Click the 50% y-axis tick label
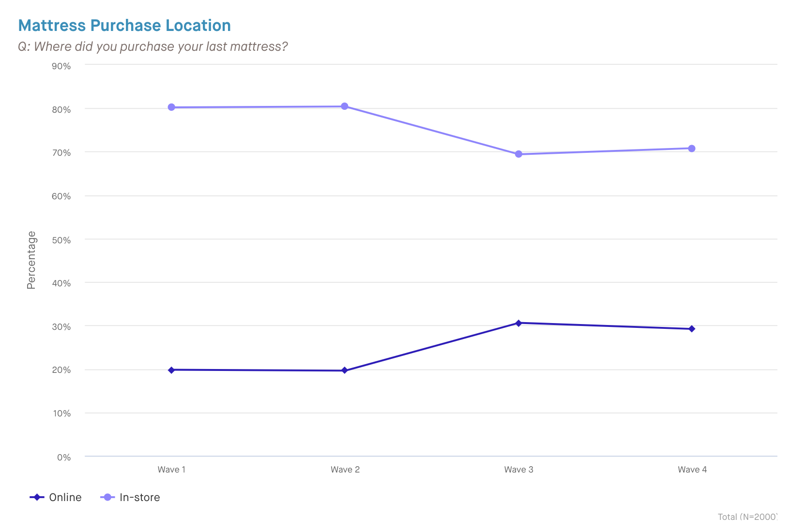This screenshot has height=532, width=790. pos(61,240)
